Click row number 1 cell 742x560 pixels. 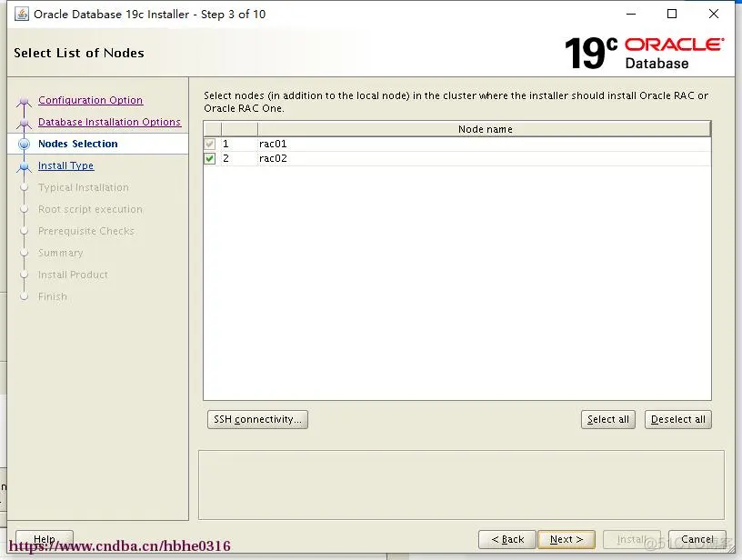tap(239, 144)
